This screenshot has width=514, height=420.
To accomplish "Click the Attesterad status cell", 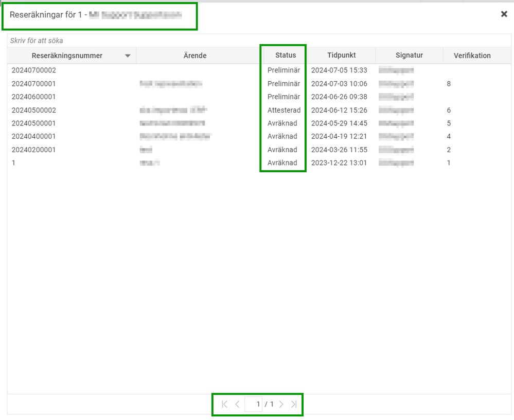I will point(284,110).
